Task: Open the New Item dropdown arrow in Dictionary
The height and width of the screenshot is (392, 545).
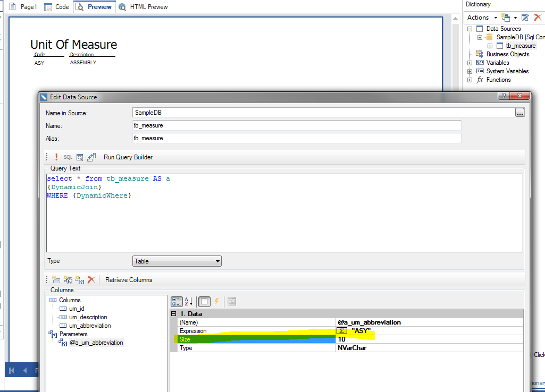Action: click(515, 18)
